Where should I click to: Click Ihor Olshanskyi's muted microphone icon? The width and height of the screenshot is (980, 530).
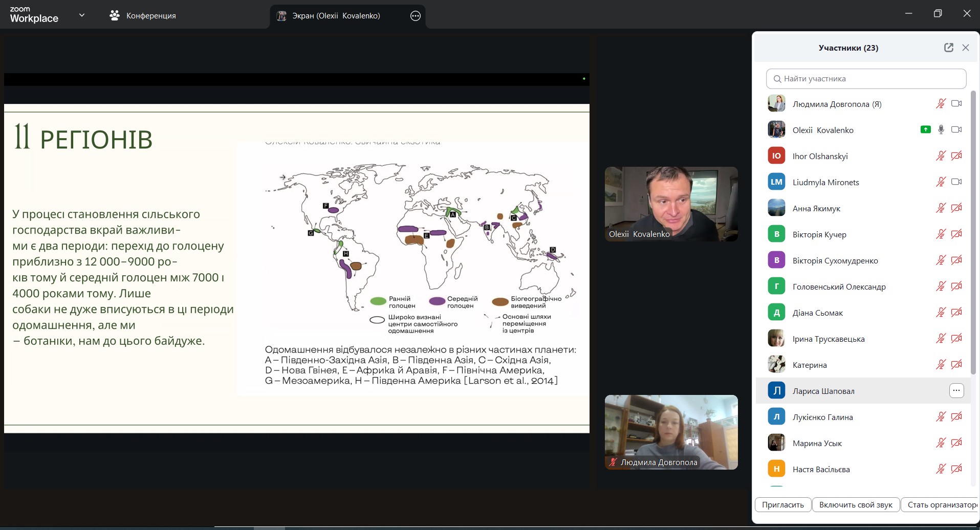pos(941,156)
